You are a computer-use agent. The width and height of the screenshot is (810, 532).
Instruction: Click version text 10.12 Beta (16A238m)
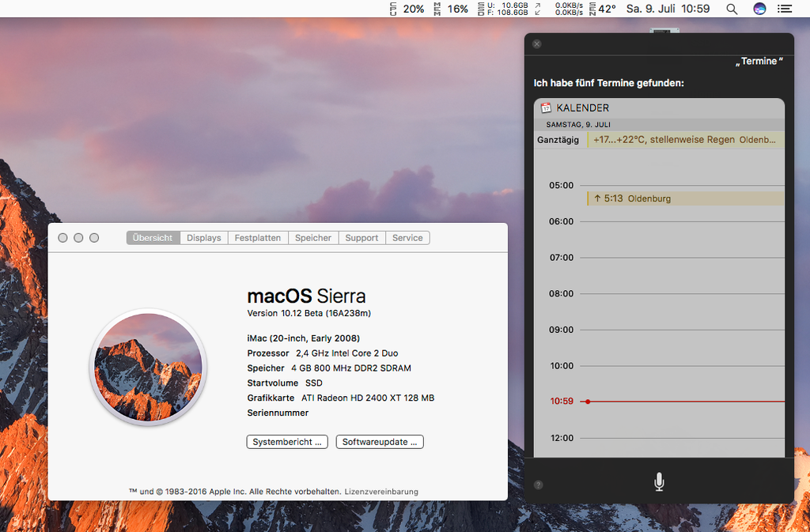(x=309, y=313)
